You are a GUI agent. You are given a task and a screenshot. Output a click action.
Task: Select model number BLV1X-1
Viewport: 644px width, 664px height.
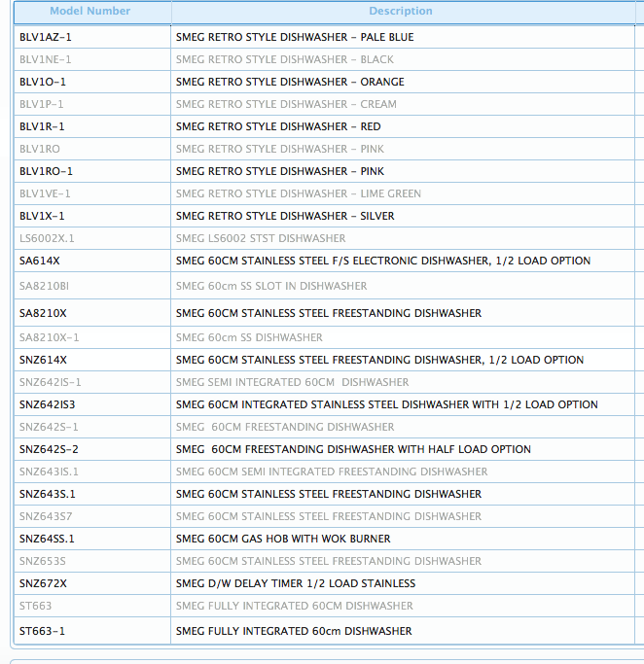click(x=42, y=217)
